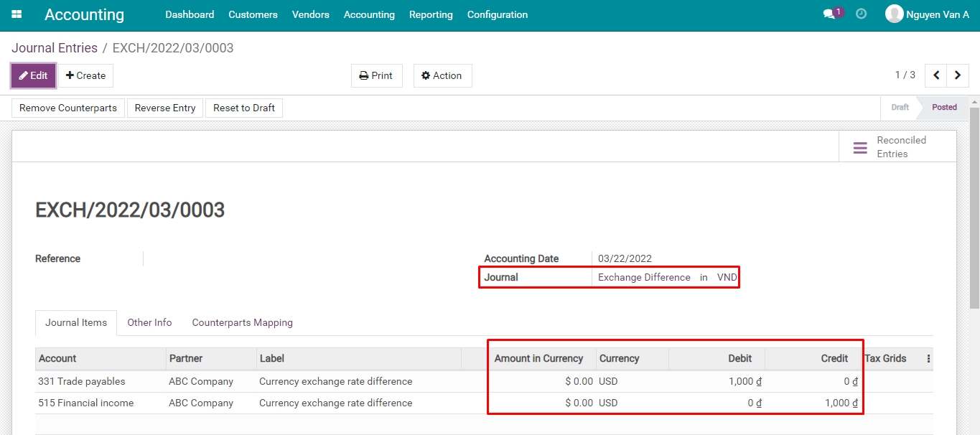980x435 pixels.
Task: Sort by Partner column header
Action: (211, 358)
